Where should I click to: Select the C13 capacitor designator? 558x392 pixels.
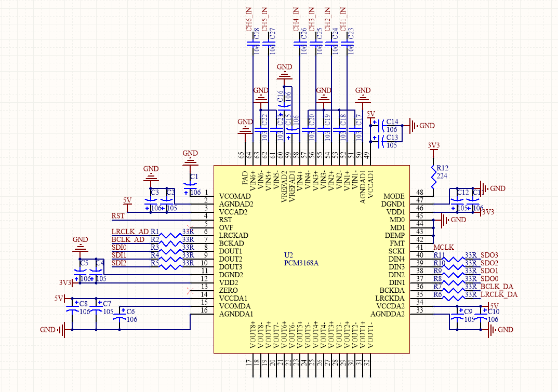[x=392, y=137]
